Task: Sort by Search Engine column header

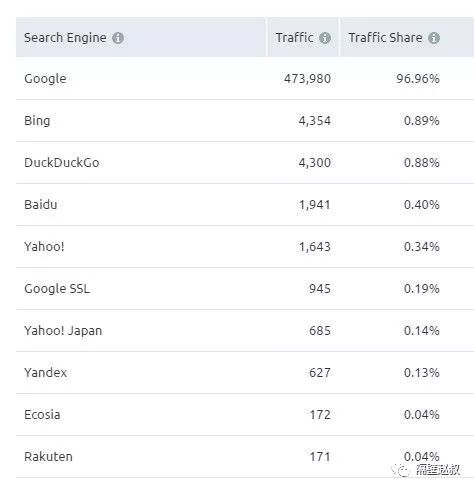Action: click(x=65, y=38)
